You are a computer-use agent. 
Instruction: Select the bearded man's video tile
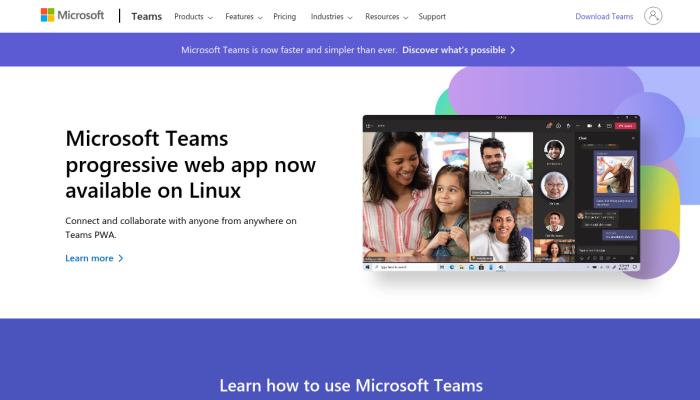click(x=501, y=164)
